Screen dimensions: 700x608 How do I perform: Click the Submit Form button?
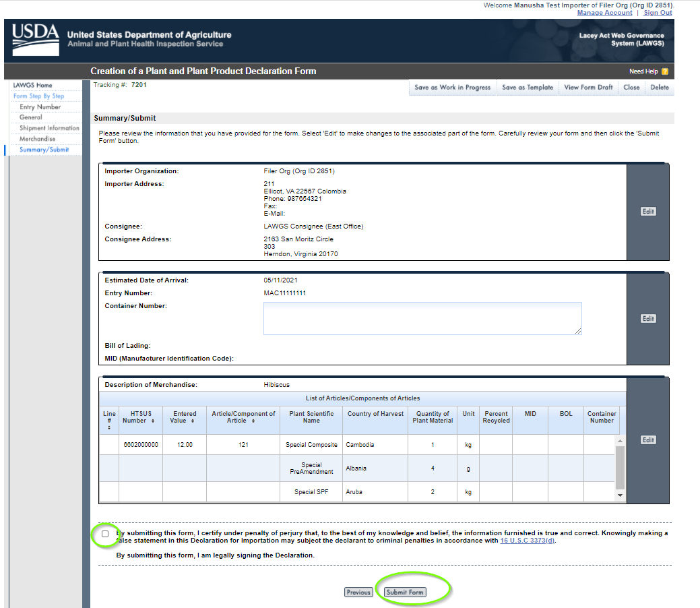click(x=405, y=592)
